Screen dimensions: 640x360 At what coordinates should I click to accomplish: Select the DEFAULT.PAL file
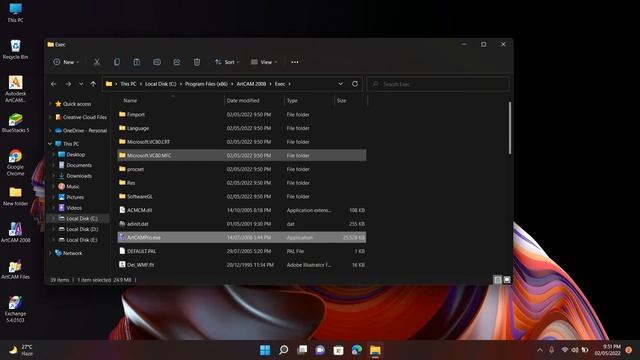pyautogui.click(x=242, y=251)
